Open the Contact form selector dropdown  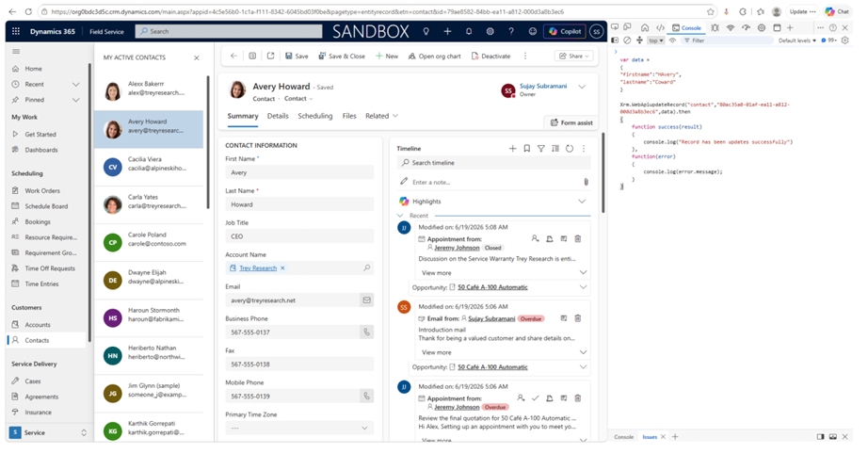pyautogui.click(x=299, y=99)
